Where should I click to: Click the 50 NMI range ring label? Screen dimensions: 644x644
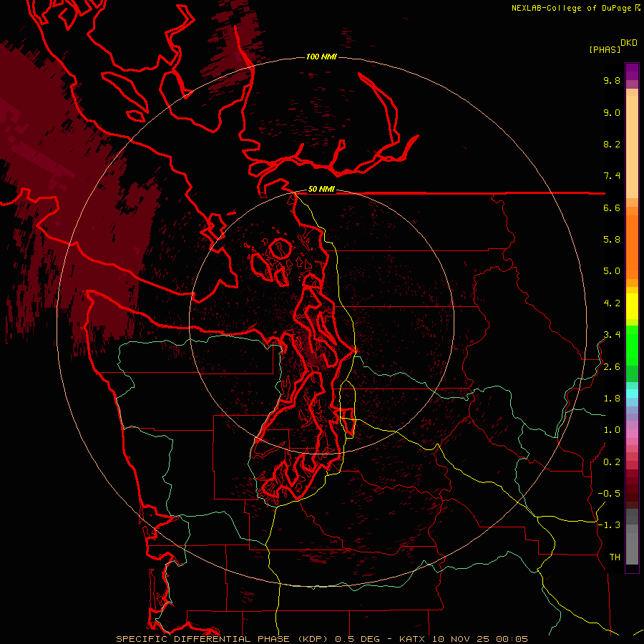(321, 189)
